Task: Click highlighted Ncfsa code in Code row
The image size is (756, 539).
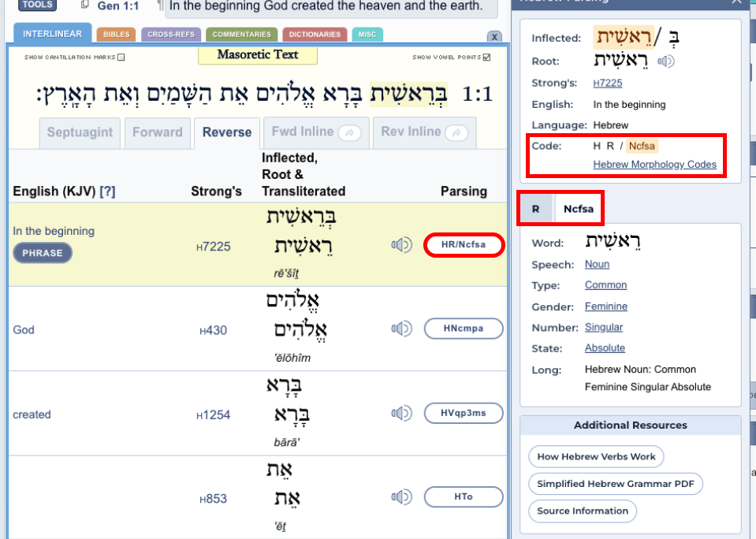Action: pyautogui.click(x=642, y=146)
